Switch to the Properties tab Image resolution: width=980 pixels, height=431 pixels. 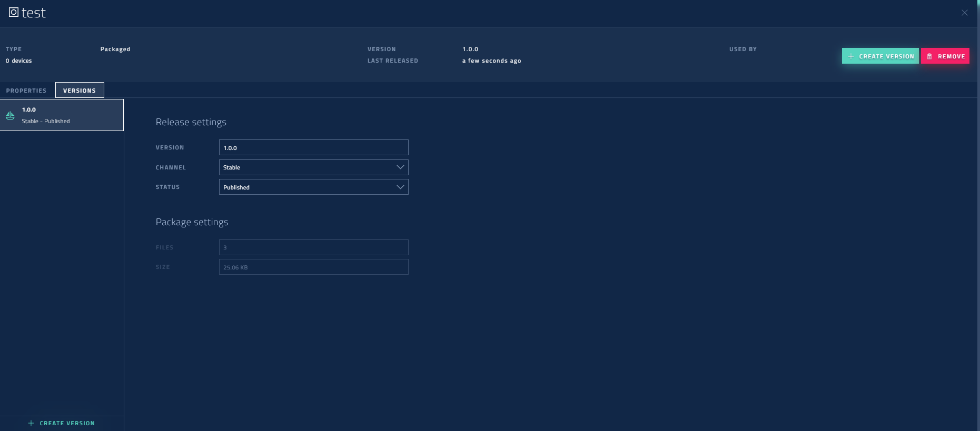coord(26,91)
